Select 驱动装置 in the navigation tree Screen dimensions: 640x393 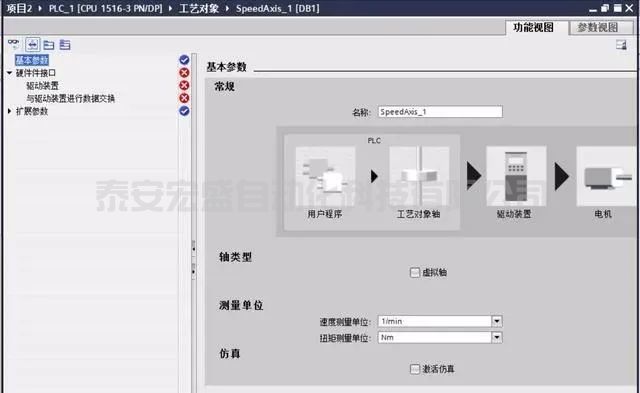42,86
